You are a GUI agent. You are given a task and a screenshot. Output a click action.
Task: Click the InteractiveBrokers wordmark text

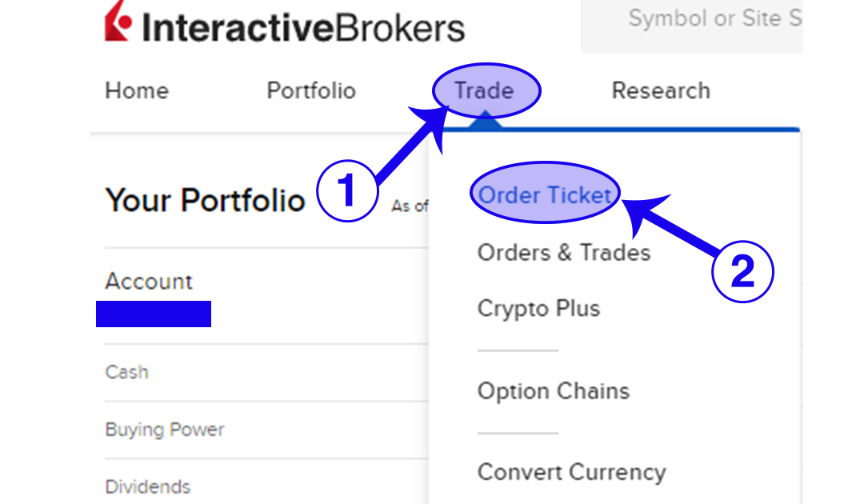302,26
